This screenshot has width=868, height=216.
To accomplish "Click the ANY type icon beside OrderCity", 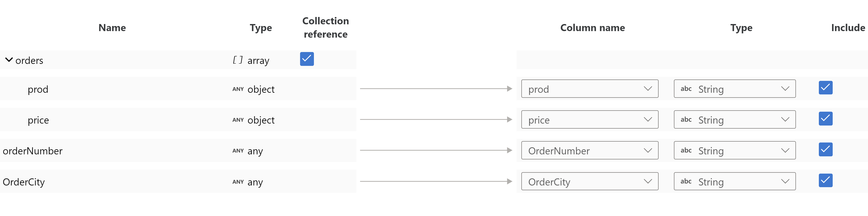I will coord(238,182).
